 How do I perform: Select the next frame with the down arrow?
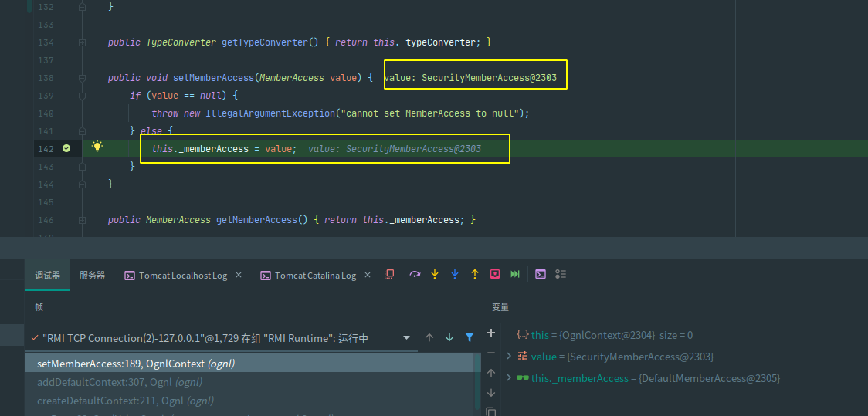(x=449, y=338)
